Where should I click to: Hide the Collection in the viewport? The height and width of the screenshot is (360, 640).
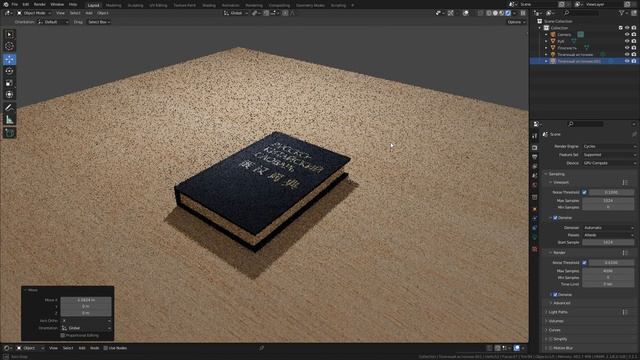click(x=627, y=28)
